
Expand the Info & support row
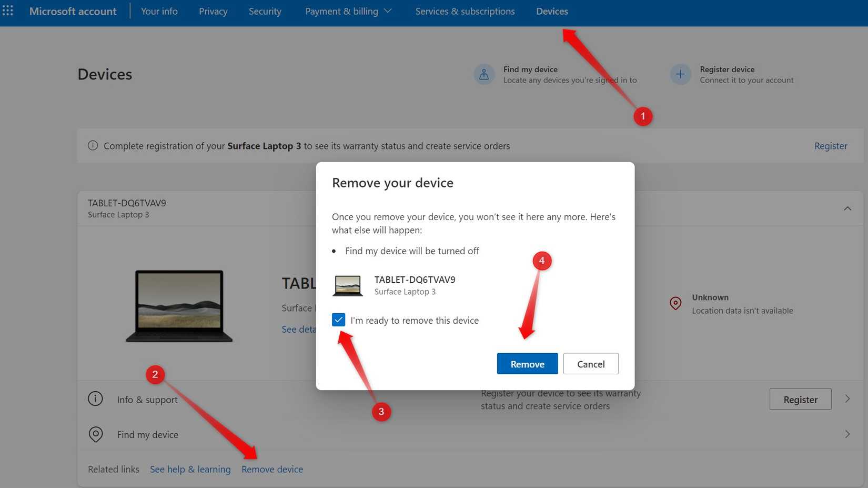click(x=848, y=399)
